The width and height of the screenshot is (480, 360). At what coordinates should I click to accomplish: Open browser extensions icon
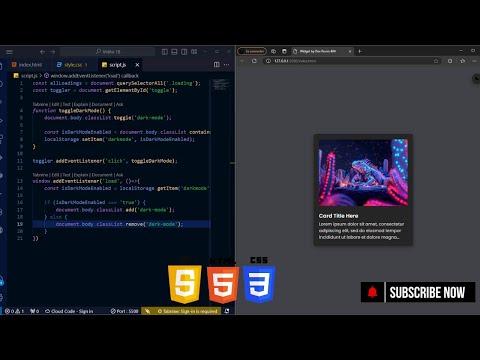click(450, 61)
